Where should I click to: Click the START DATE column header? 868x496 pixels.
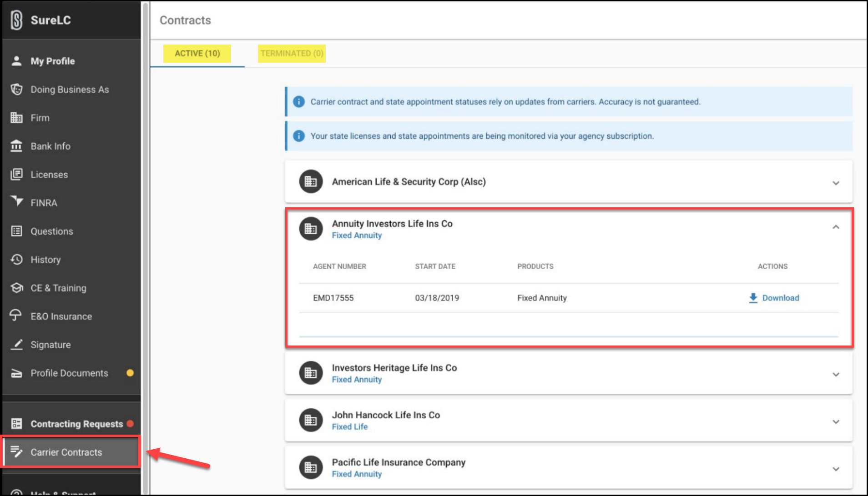coord(435,266)
